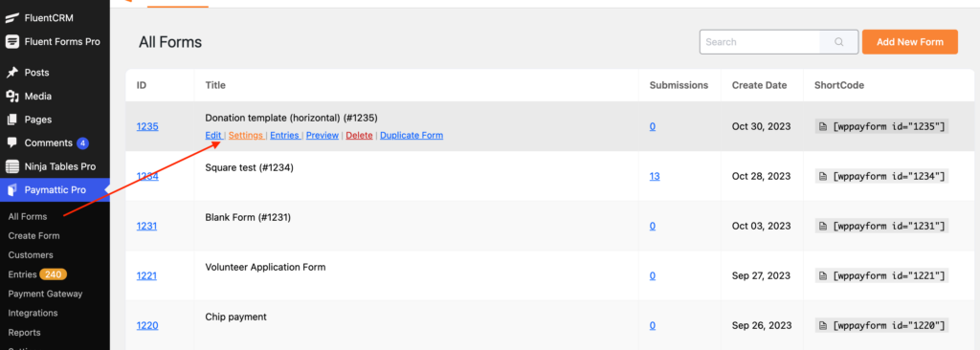Click the FluentCRM sidebar icon

[11, 18]
